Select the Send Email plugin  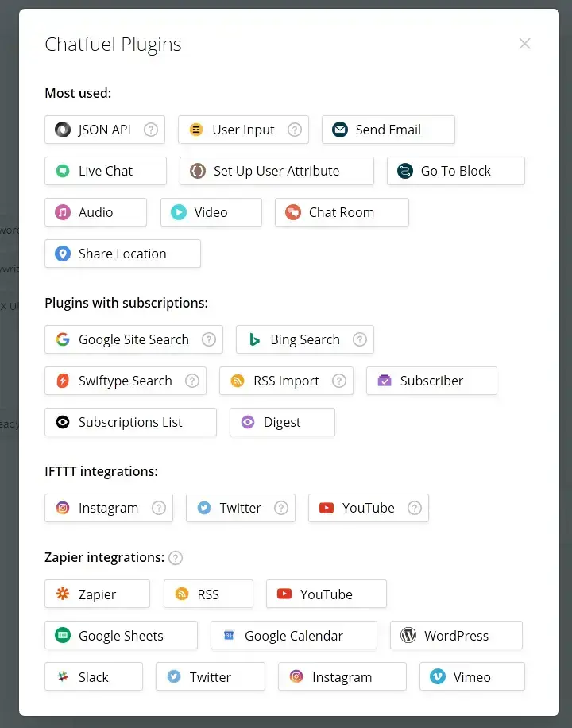(388, 130)
